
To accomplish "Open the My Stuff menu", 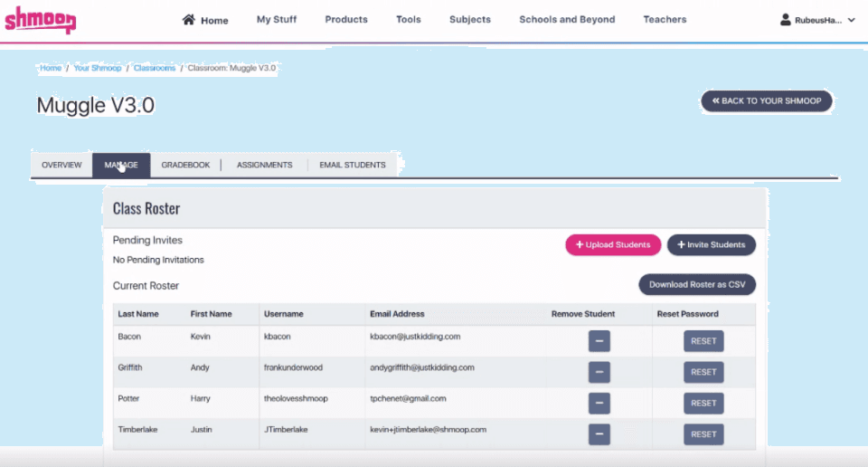I will coord(277,19).
